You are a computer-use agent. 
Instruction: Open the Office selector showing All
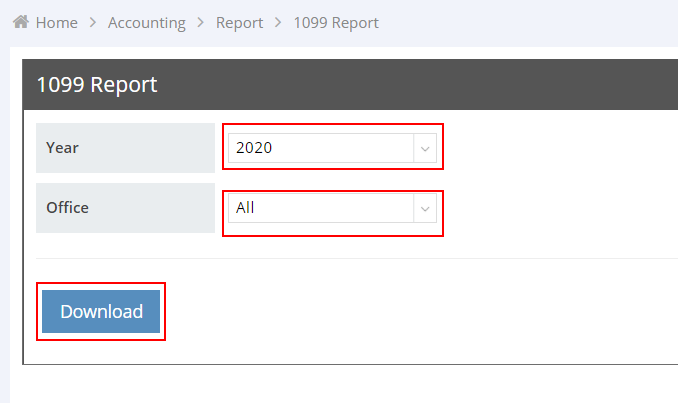320,208
